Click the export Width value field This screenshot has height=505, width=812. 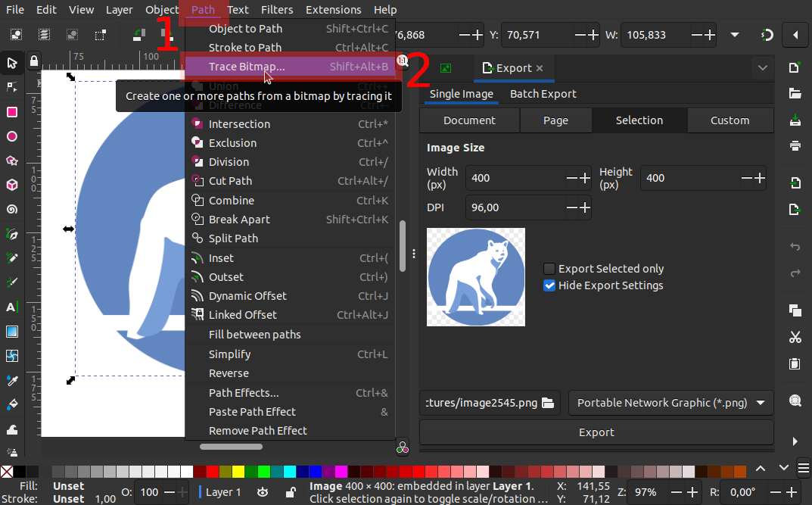[x=515, y=178]
